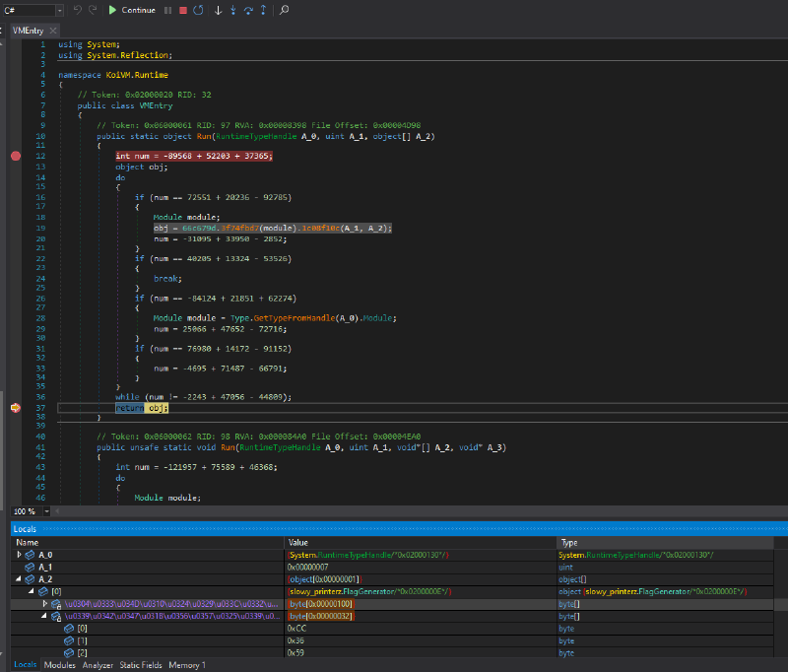
Task: Click the Break All pause icon
Action: pyautogui.click(x=167, y=10)
